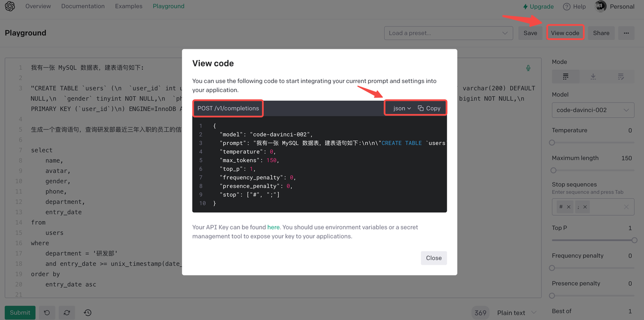Screen dimensions: 644x320
Task: Click the Share button
Action: coord(601,33)
